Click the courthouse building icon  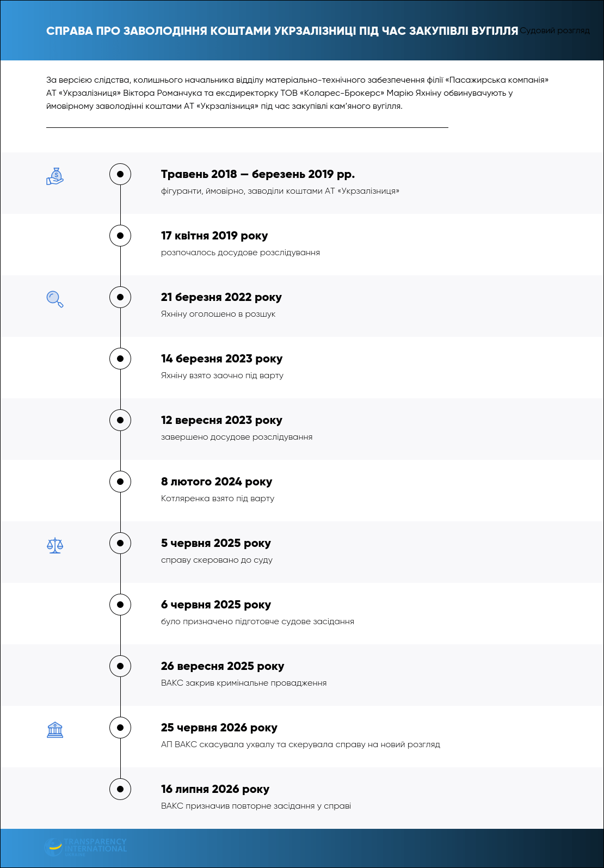55,730
